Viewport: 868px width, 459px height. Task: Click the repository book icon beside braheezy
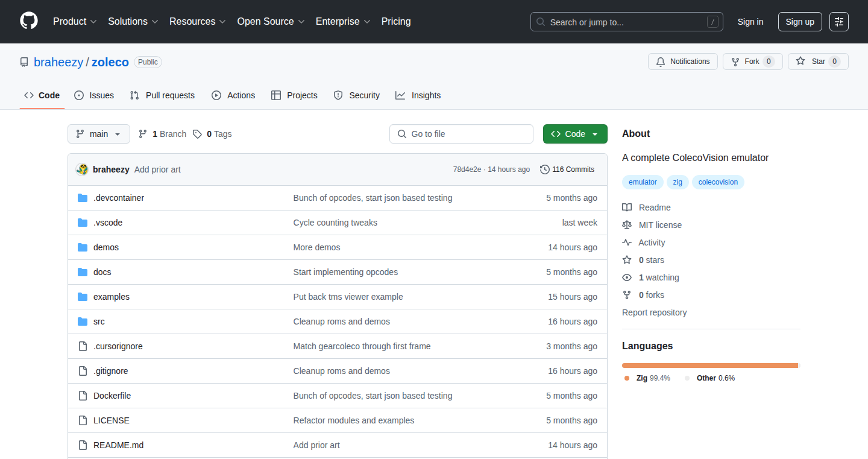pos(24,62)
